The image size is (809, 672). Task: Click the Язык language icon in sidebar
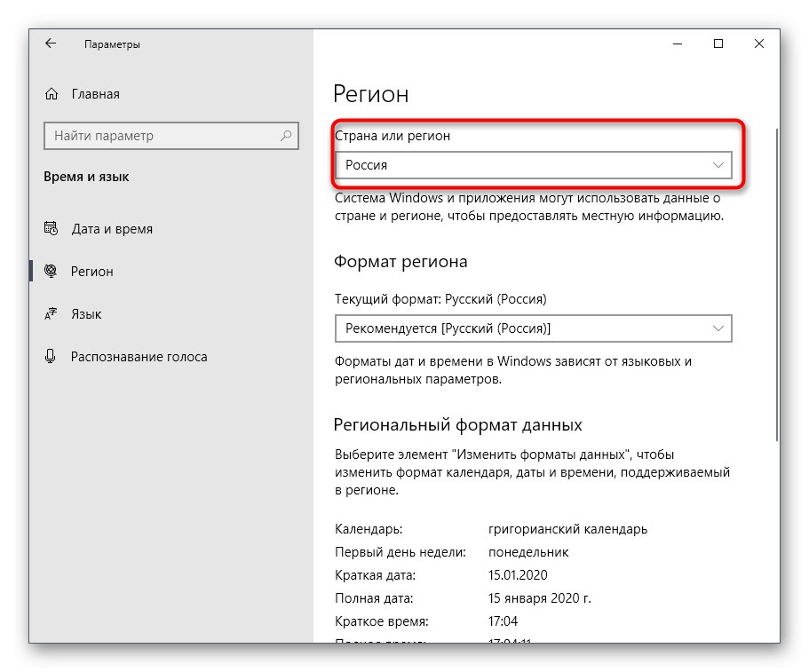click(51, 314)
